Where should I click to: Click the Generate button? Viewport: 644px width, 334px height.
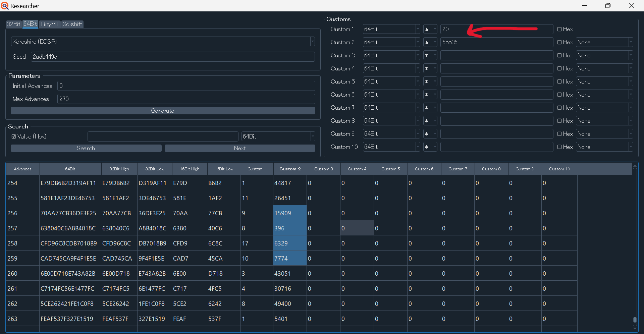point(163,111)
